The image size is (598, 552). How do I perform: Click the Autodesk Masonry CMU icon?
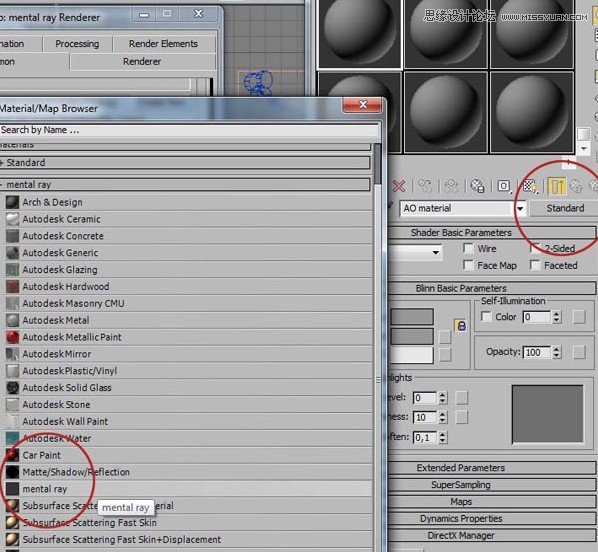12,303
